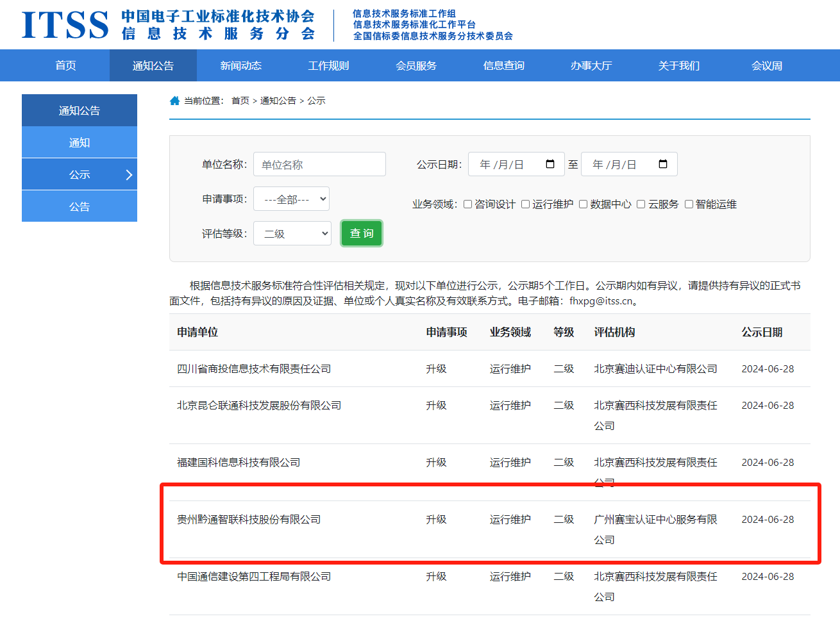Check the 运行维护 checkbox
The image size is (840, 628).
[526, 204]
